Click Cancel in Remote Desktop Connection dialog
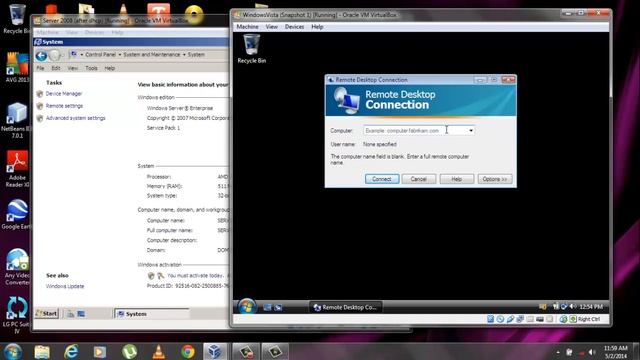 pyautogui.click(x=418, y=179)
